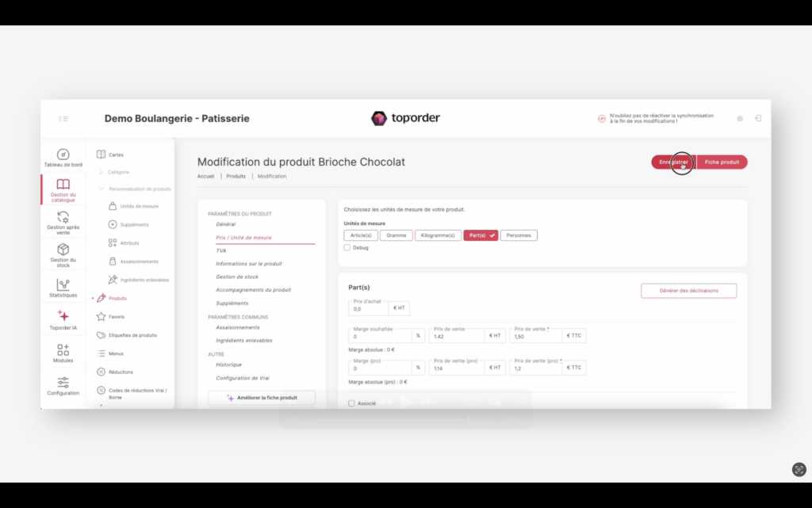Click the Enregistrer button
The width and height of the screenshot is (812, 508).
672,162
